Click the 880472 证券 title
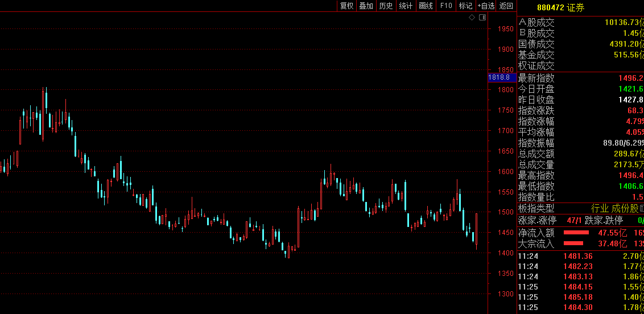 click(x=560, y=7)
